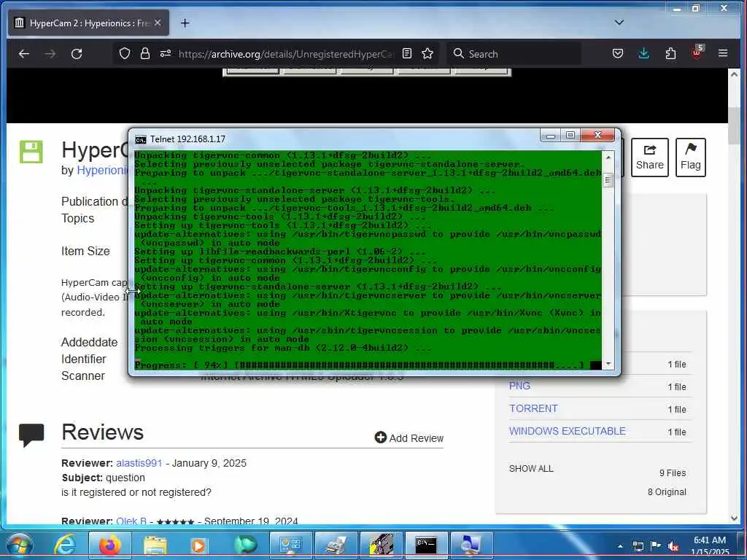Click the Telnet progress bar line
747x560 pixels.
tap(359, 365)
